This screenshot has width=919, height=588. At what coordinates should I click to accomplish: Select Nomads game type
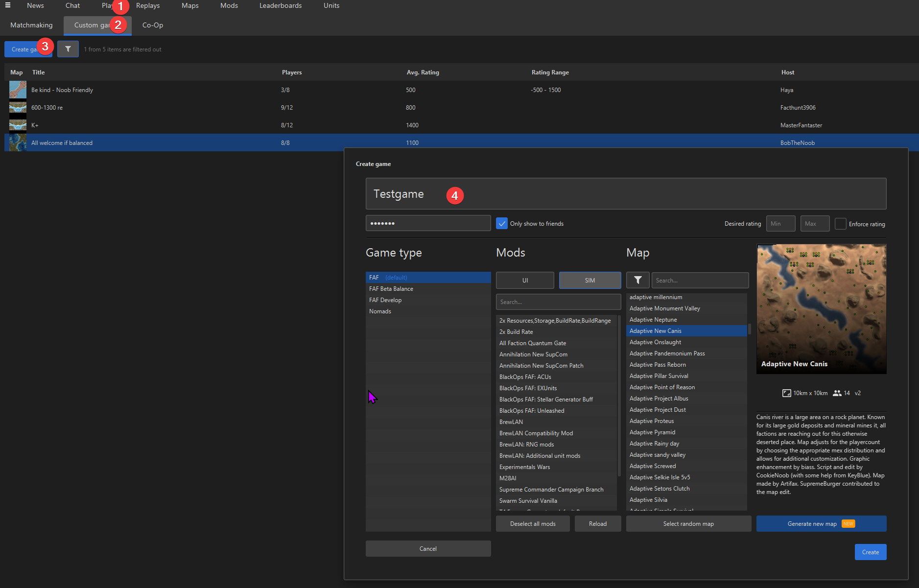(428, 311)
